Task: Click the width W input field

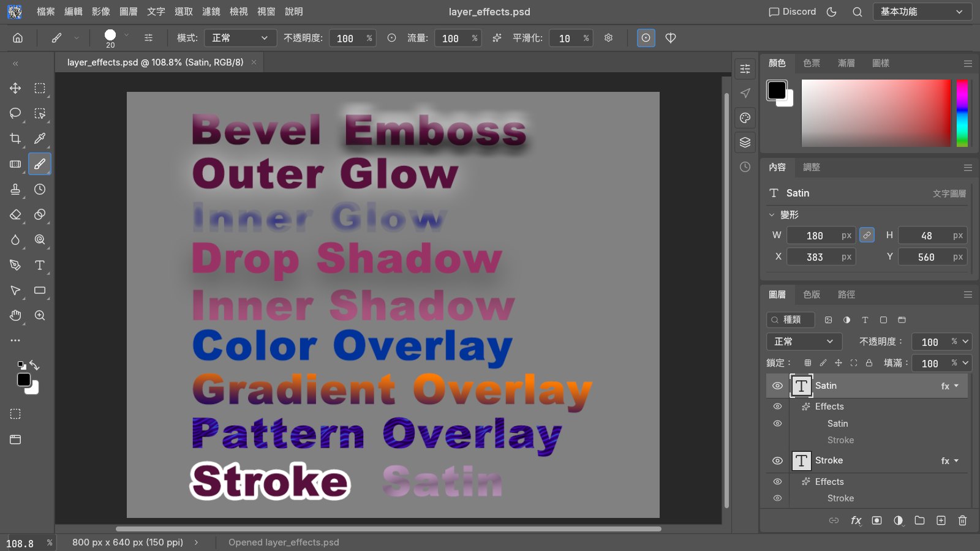Action: coord(821,235)
